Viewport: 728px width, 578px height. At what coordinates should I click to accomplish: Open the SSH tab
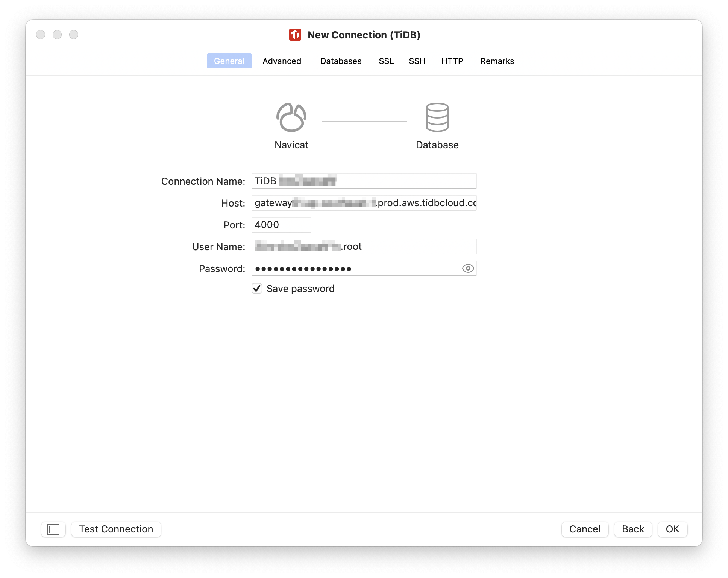point(417,61)
